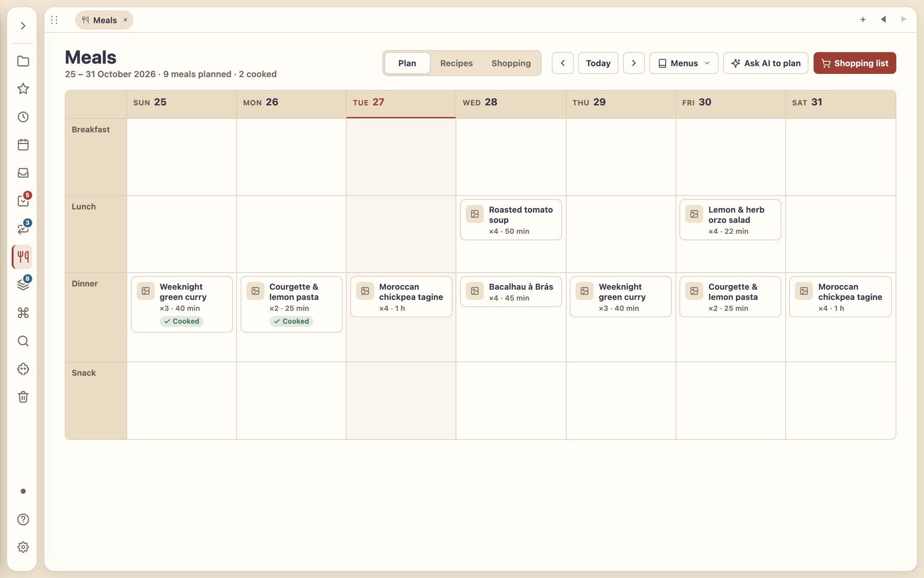Open tasks icon with badge 5

[23, 201]
